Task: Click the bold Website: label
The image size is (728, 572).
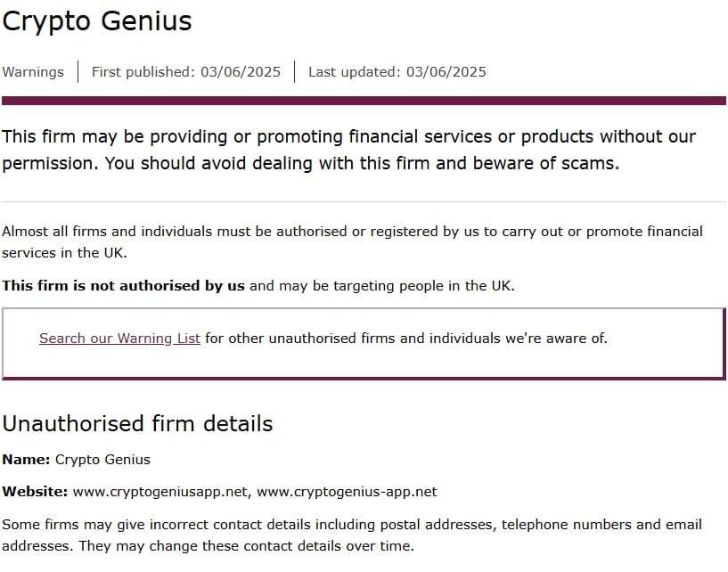Action: click(35, 492)
